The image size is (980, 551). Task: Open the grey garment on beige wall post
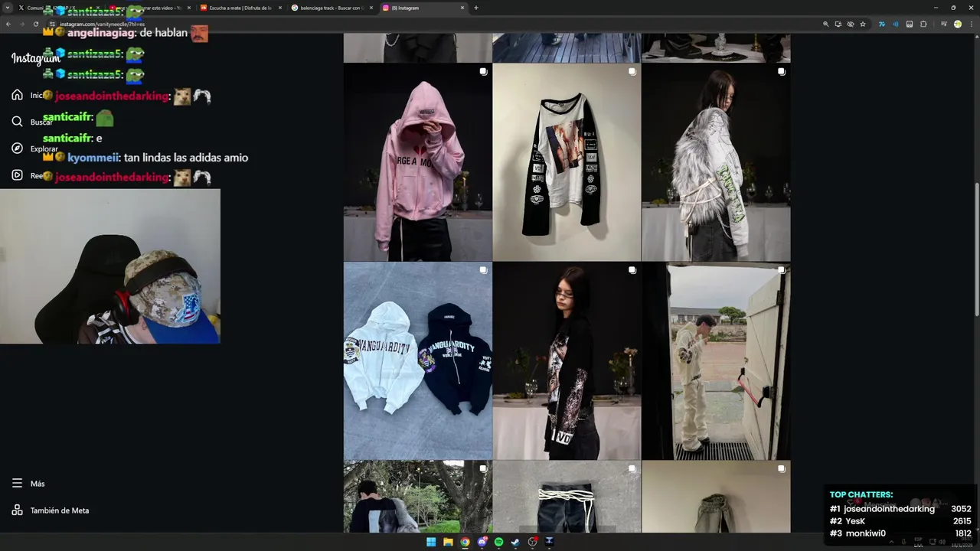[716, 497]
